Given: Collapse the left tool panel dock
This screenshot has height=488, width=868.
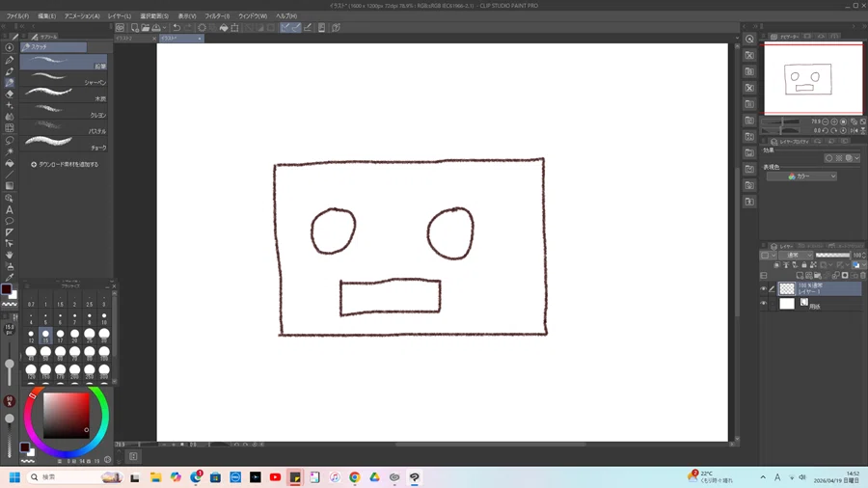Looking at the screenshot, I should [x=3, y=26].
